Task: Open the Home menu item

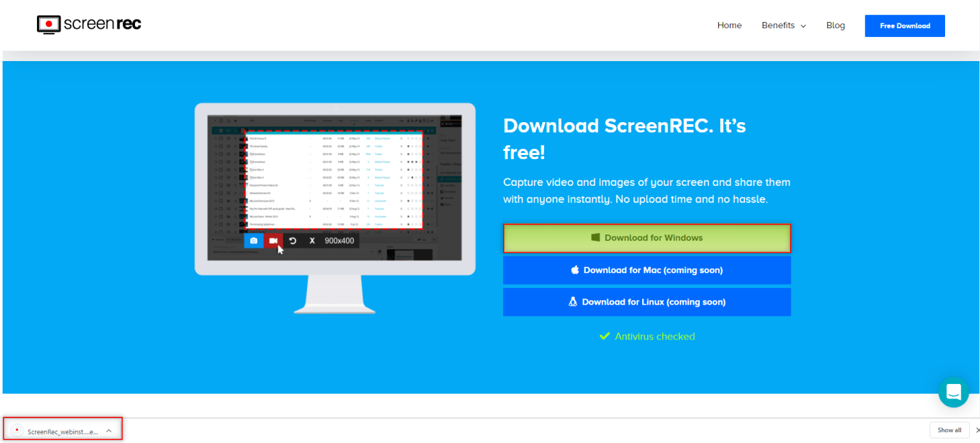Action: click(x=729, y=25)
